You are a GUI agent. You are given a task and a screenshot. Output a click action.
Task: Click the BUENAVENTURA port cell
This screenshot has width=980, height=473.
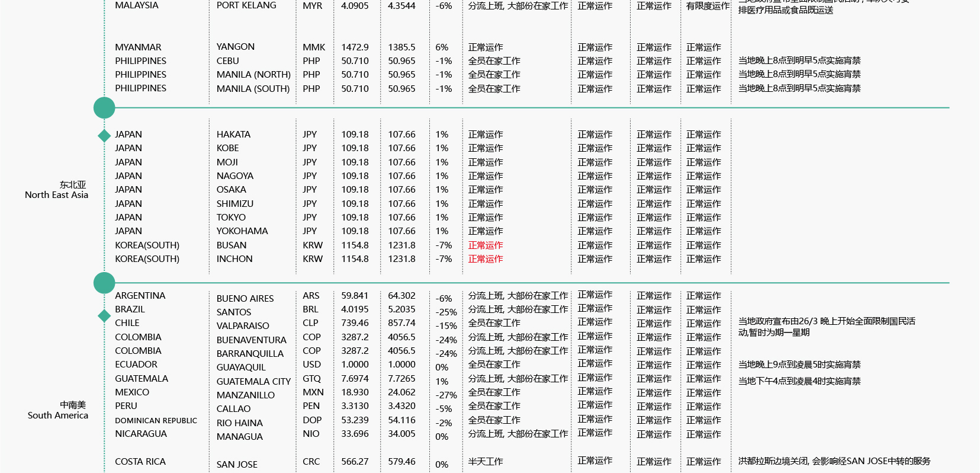click(x=252, y=340)
